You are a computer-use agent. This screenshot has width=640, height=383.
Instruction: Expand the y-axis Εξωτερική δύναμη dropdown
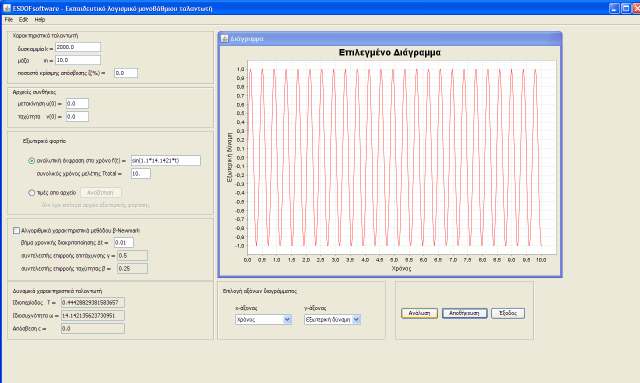click(x=332, y=320)
